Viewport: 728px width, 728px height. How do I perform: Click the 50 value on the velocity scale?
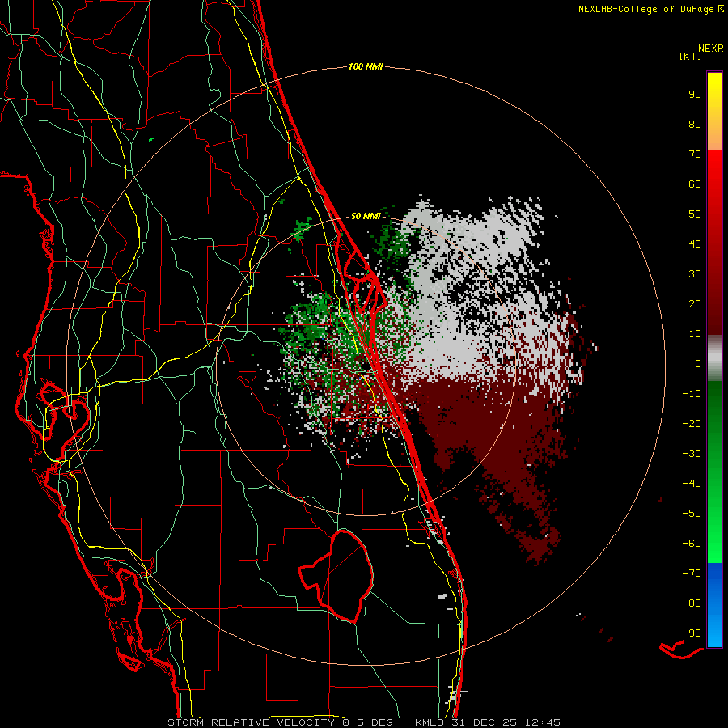(x=695, y=214)
